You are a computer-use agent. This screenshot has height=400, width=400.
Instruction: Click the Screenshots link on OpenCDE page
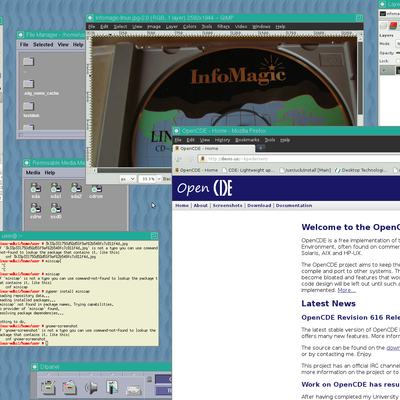pos(228,206)
